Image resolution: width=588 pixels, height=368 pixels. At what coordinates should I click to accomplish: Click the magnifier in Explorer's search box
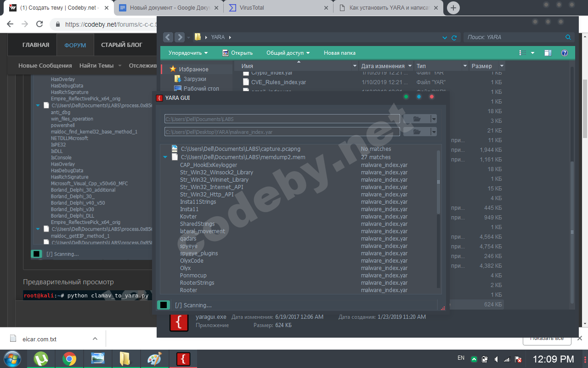568,37
